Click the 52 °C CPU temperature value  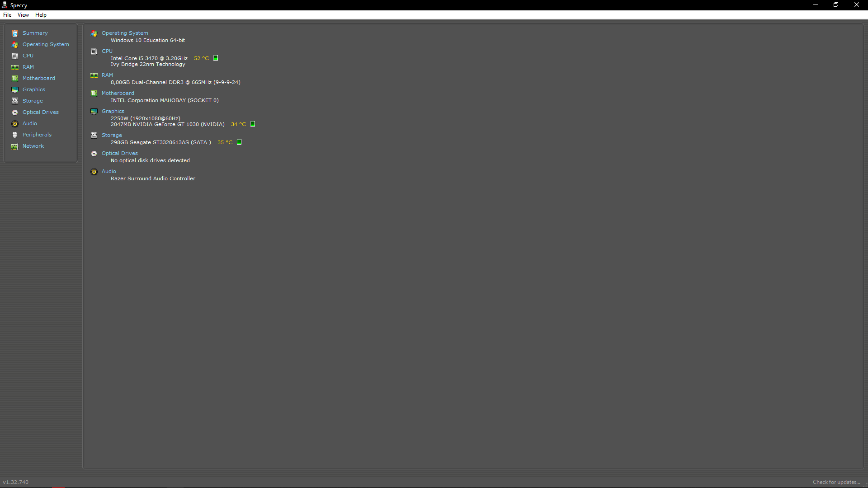(201, 58)
